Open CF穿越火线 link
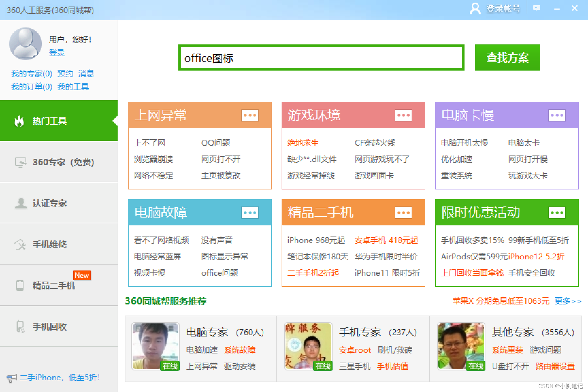This screenshot has width=588, height=392. click(375, 143)
